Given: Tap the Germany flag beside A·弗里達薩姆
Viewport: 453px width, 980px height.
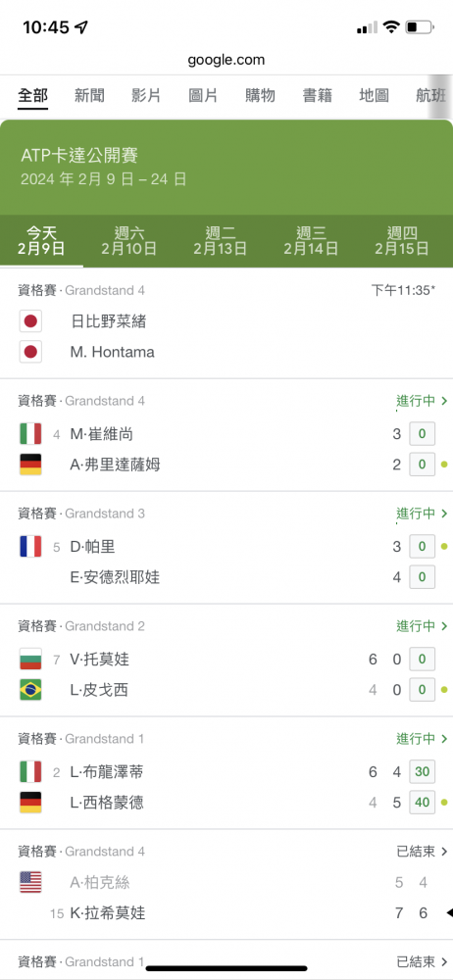Looking at the screenshot, I should 30,465.
